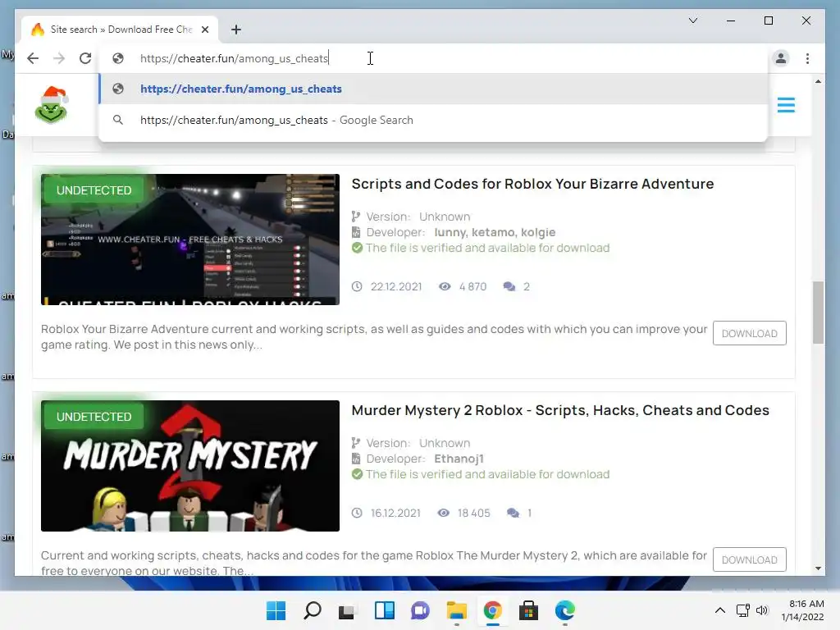Show hidden system tray icons
Viewport: 840px width, 630px height.
click(720, 610)
